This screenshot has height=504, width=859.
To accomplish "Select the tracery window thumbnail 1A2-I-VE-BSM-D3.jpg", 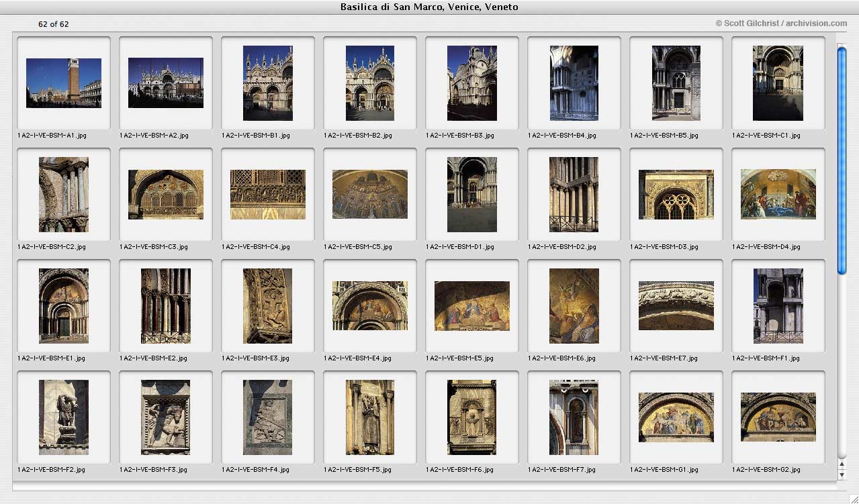I will pos(676,195).
